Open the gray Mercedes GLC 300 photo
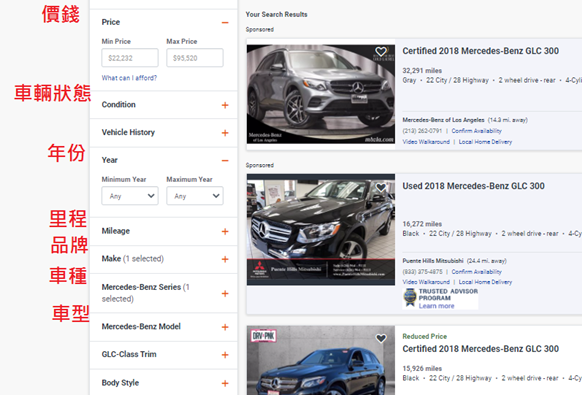This screenshot has height=395, width=582. click(321, 94)
